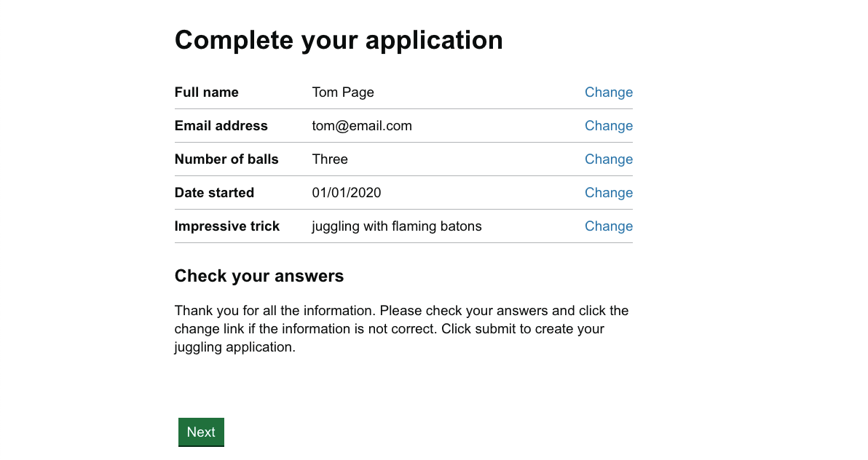Select the 'Full name' row label
868x460 pixels.
(207, 92)
